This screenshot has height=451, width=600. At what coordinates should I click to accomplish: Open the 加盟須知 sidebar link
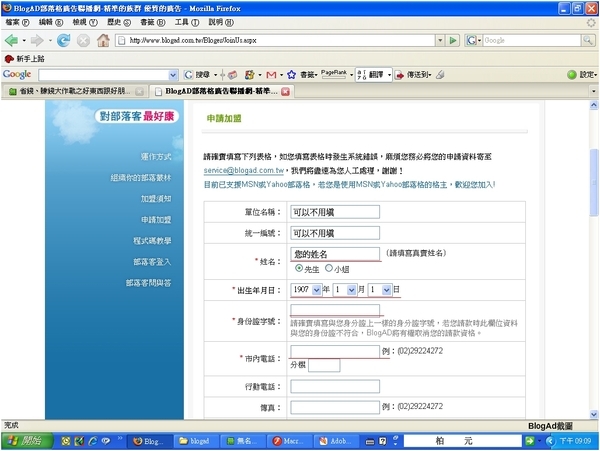coord(156,199)
